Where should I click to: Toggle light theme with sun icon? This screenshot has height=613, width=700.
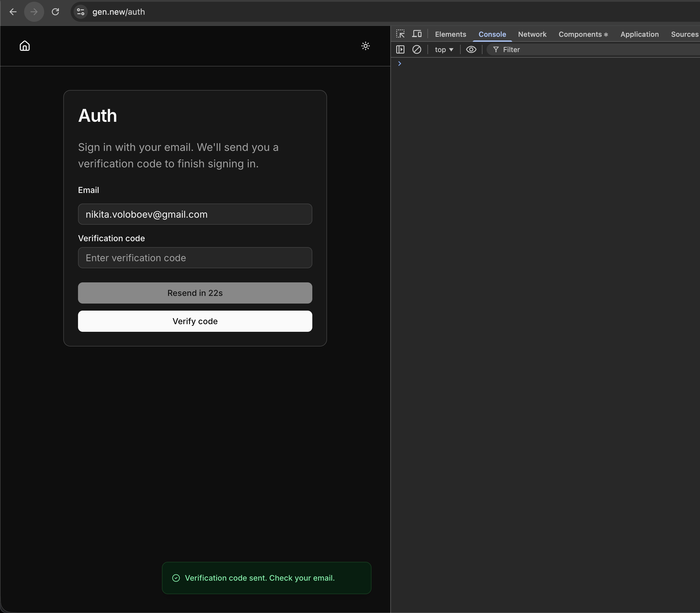tap(366, 46)
